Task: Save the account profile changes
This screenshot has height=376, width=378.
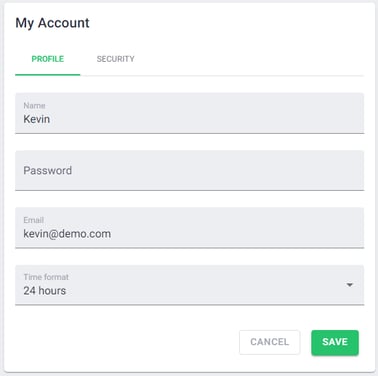Action: (335, 342)
